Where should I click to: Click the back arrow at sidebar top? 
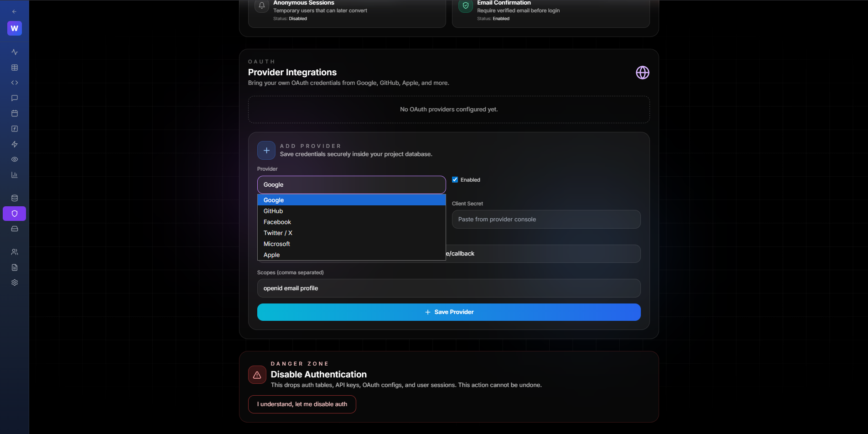pyautogui.click(x=14, y=11)
